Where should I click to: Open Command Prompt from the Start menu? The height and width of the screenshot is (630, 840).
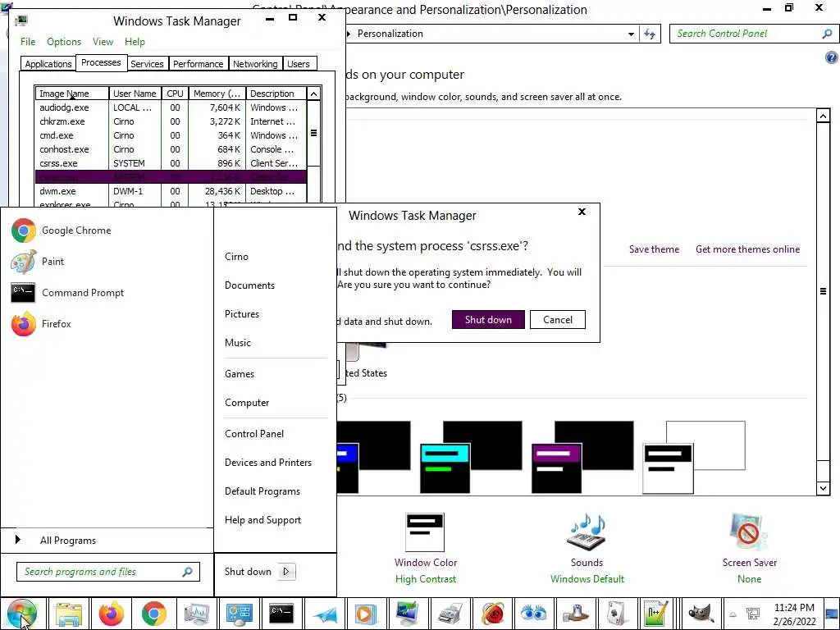coord(67,293)
